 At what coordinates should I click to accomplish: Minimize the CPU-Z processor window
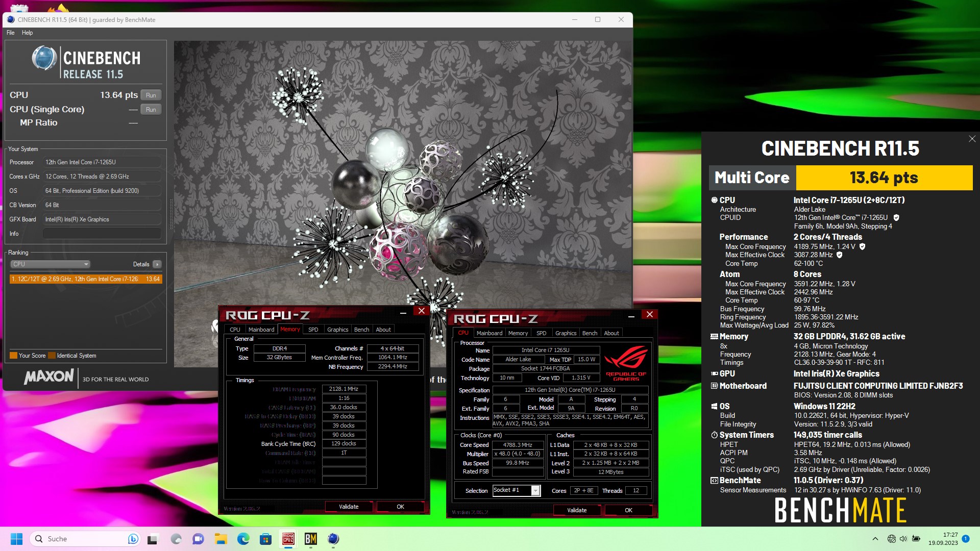click(631, 316)
